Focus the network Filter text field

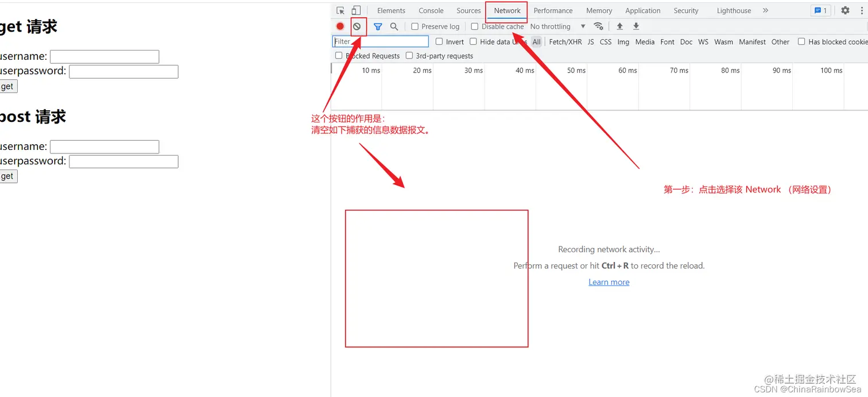(x=381, y=41)
